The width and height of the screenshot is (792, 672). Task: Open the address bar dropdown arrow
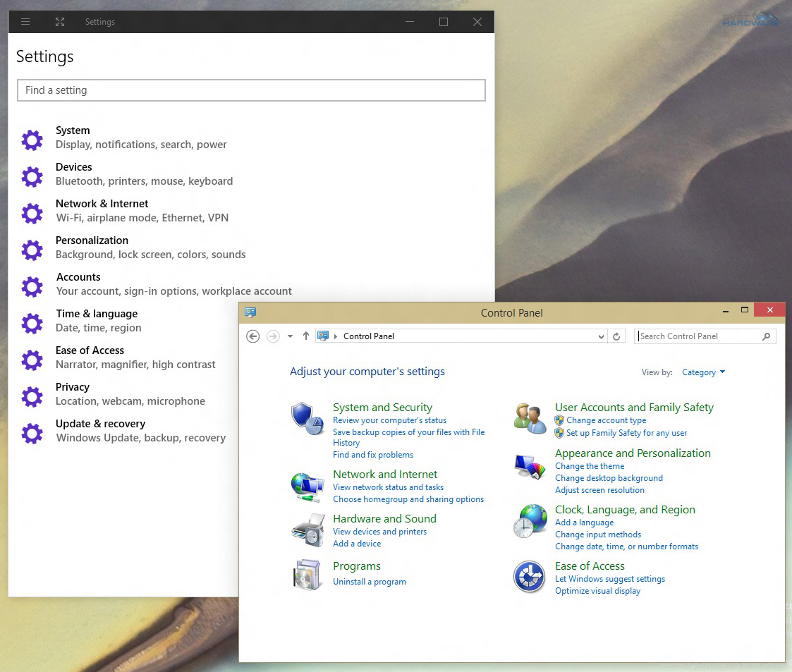tap(600, 336)
